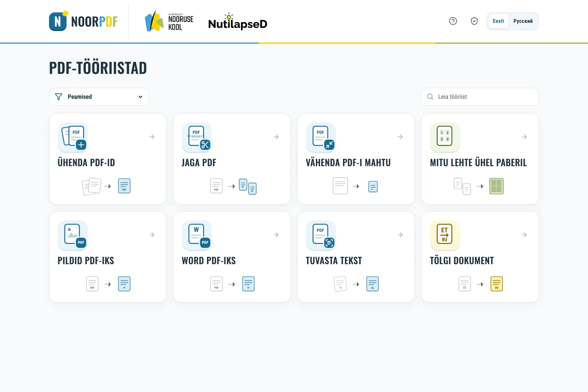
Task: Click the Pildid PDF-iks image icon
Action: coord(73,235)
